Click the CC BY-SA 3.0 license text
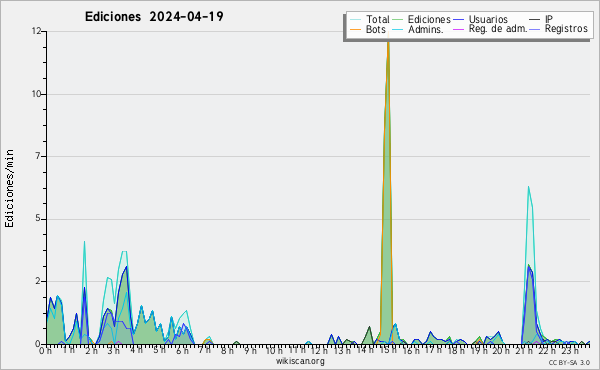This screenshot has width=600, height=370. click(x=569, y=362)
